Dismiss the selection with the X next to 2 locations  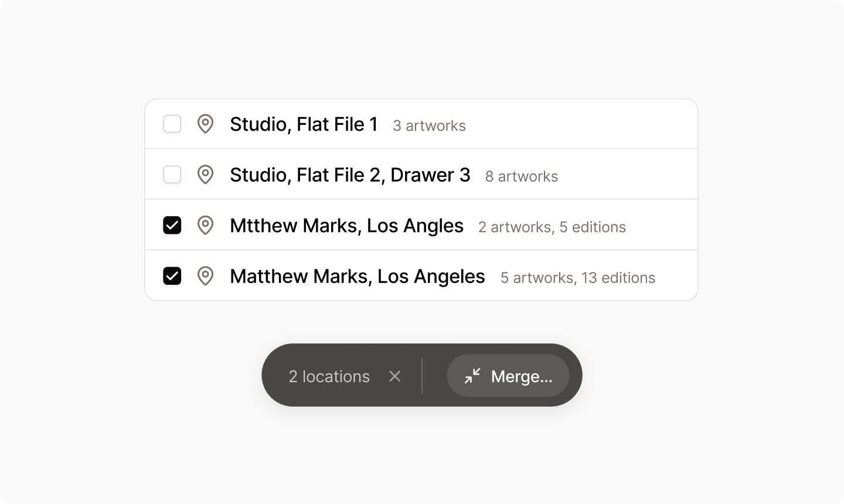(x=394, y=376)
